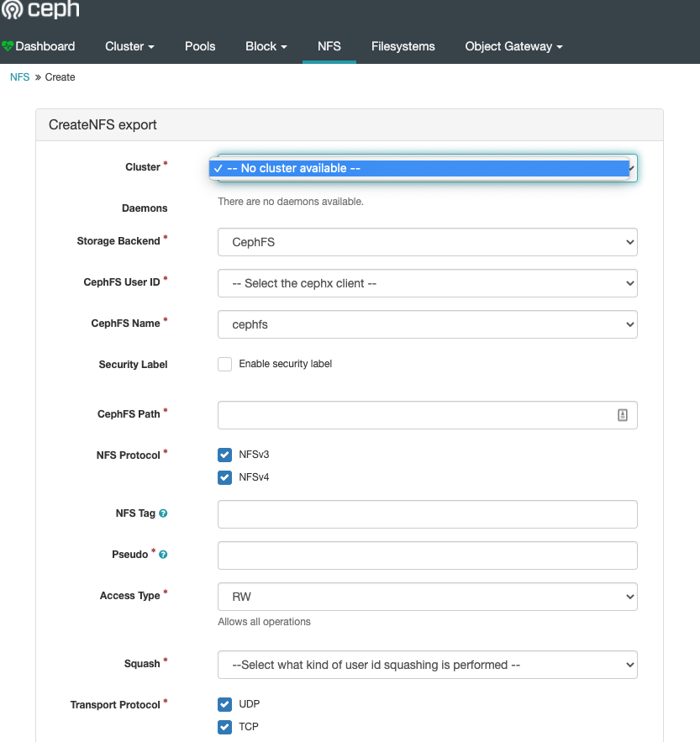Focus the NFS Tag input field
The image size is (700, 742).
click(x=428, y=514)
